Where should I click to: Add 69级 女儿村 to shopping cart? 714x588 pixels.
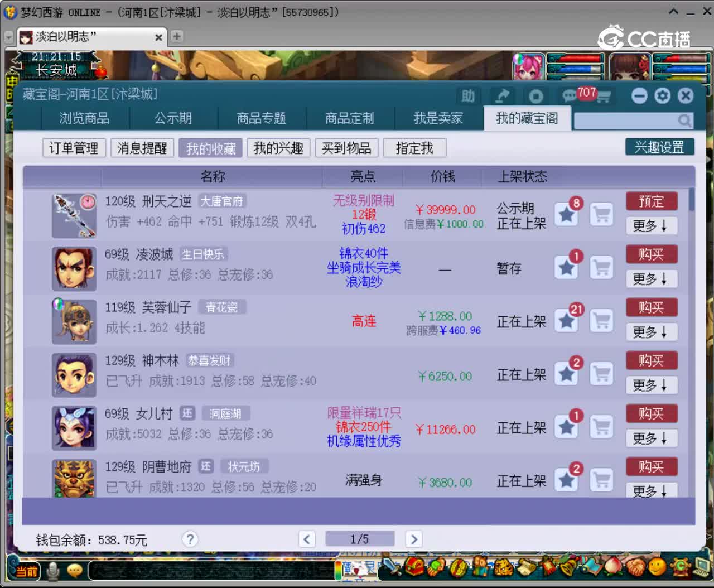coord(601,427)
